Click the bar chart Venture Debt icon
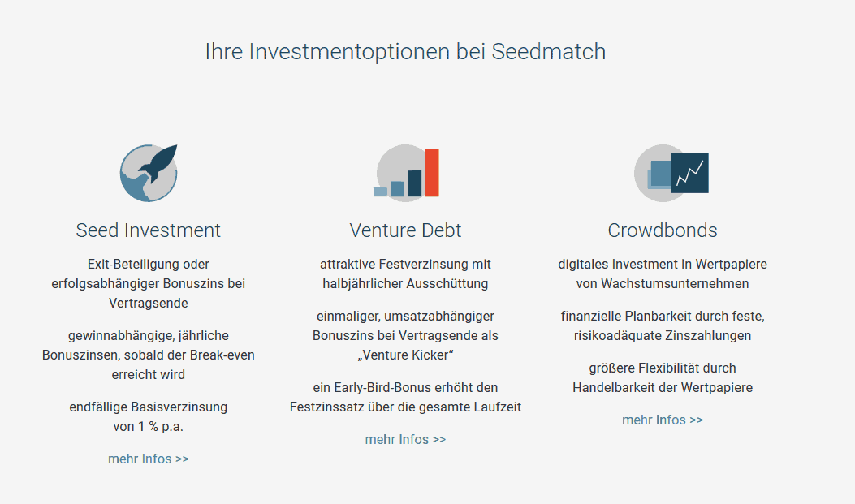Viewport: 855px width, 504px height. coord(406,173)
